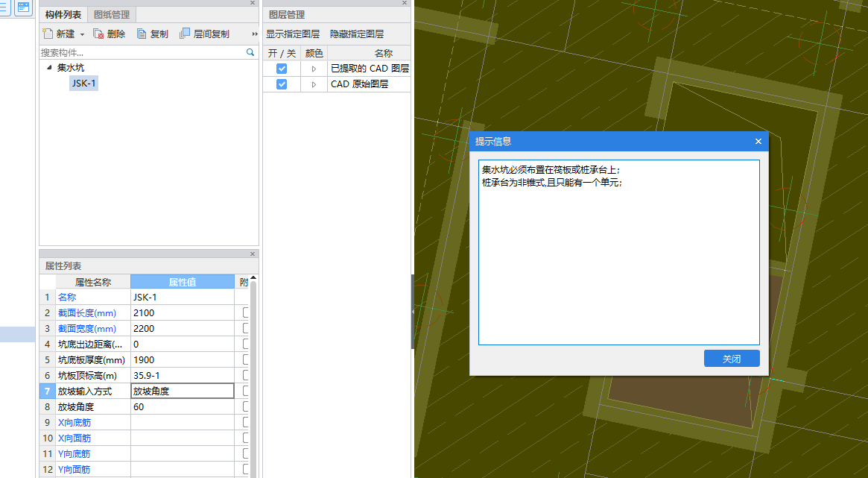Viewport: 868px width, 478px height.
Task: Expand the 已提取的 CAD 图层 row
Action: pyautogui.click(x=314, y=69)
